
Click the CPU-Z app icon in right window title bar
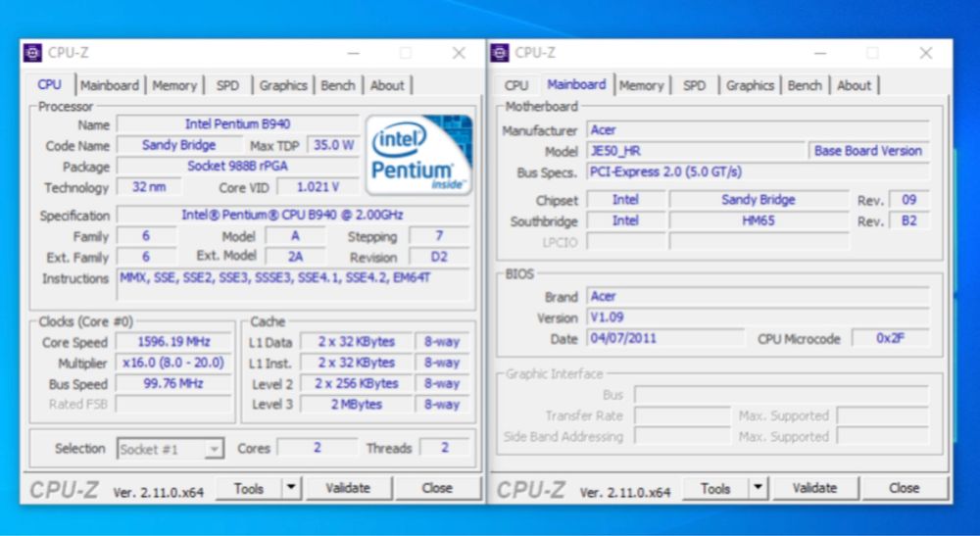[500, 53]
